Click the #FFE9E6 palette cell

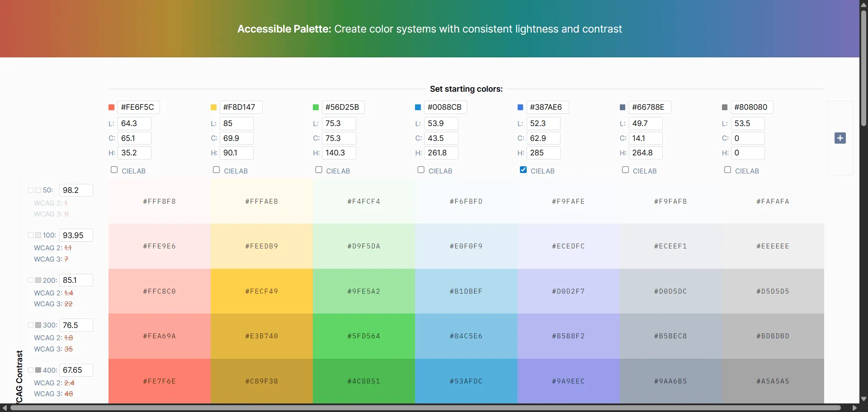click(159, 246)
